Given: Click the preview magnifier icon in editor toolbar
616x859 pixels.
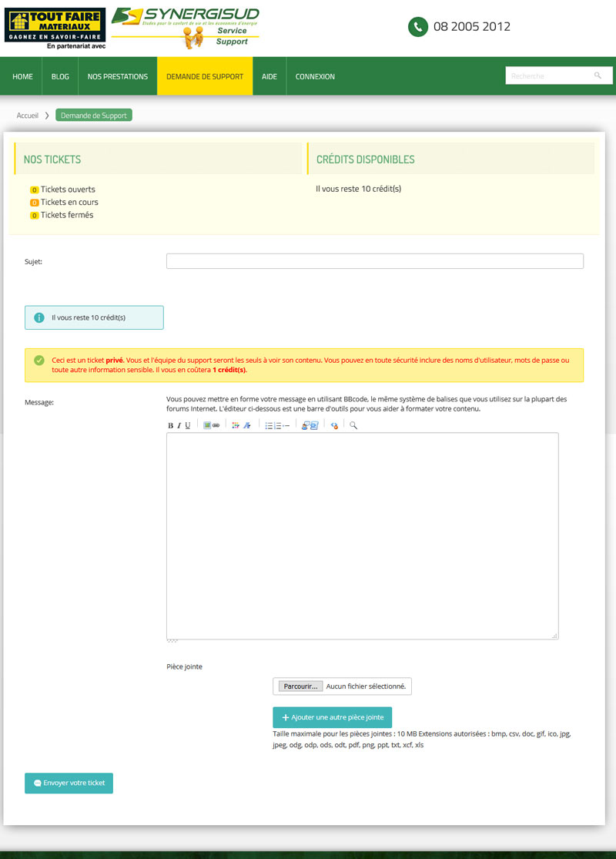Looking at the screenshot, I should tap(353, 425).
